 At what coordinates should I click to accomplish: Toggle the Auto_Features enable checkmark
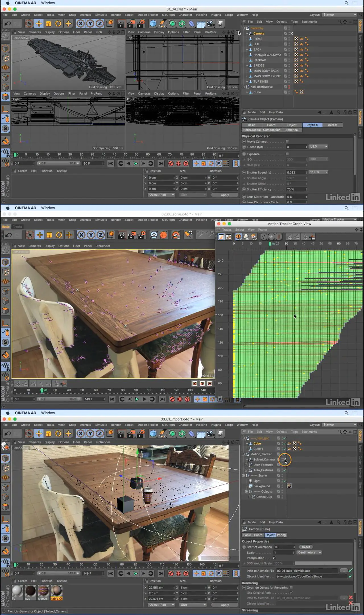coord(284,470)
